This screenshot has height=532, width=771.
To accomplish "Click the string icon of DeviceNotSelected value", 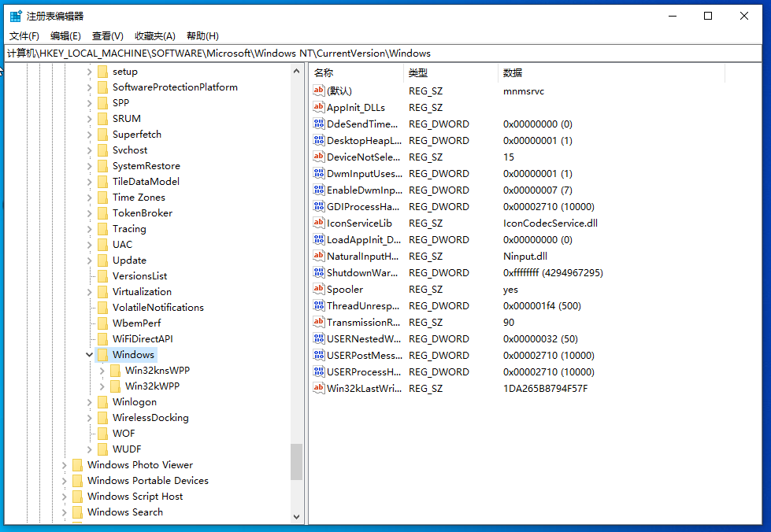I will (319, 157).
